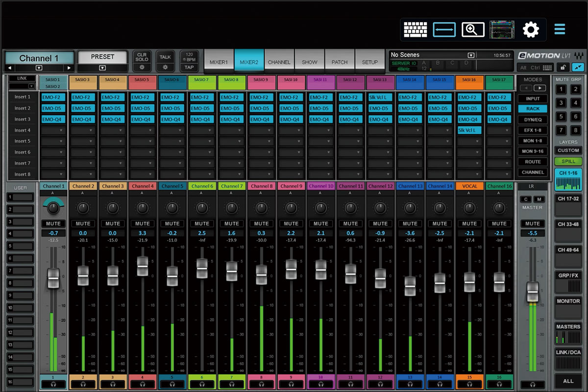This screenshot has height=392, width=588.
Task: Cue the master LR headphone button
Action: 533,385
